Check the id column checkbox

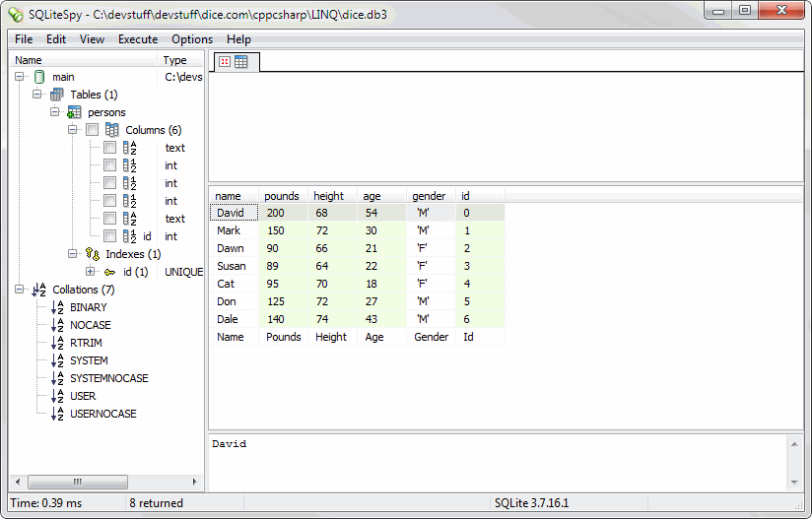[109, 236]
